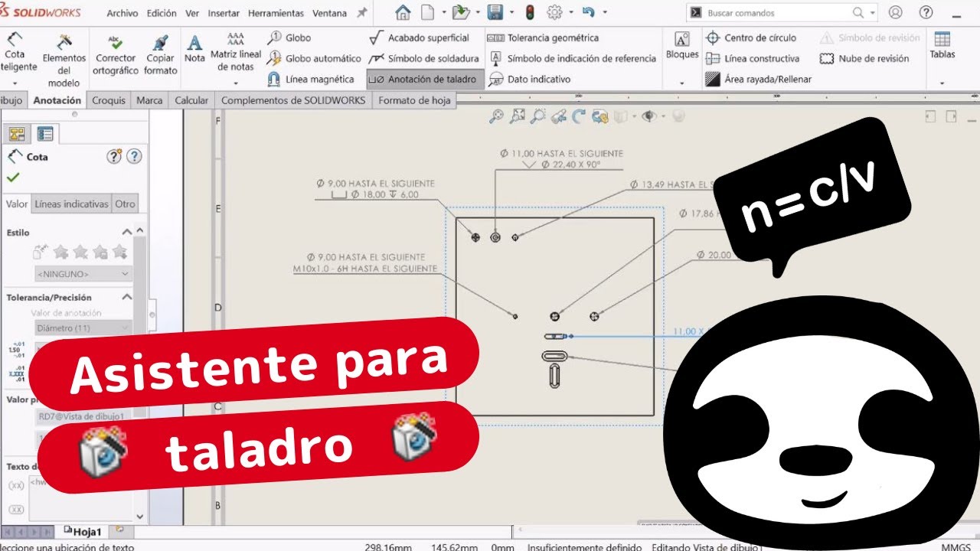Open the Tablas dropdown
980x551 pixels.
(942, 83)
